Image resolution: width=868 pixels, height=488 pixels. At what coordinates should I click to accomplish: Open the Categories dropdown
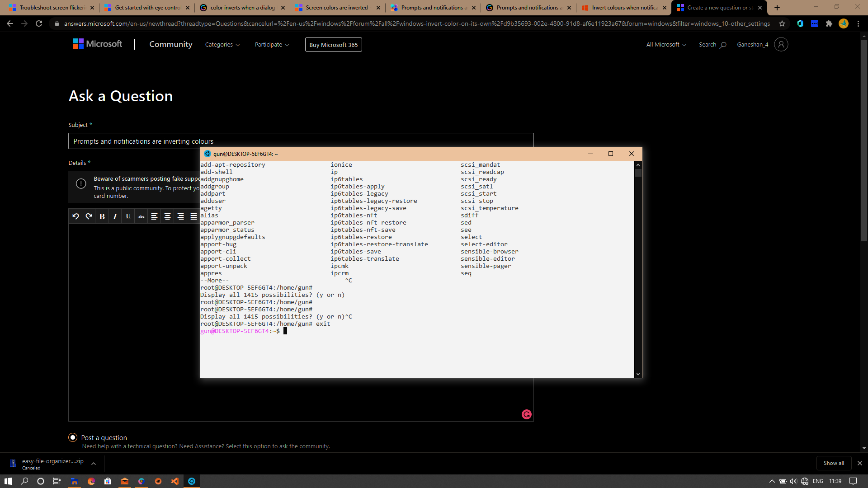coord(222,44)
